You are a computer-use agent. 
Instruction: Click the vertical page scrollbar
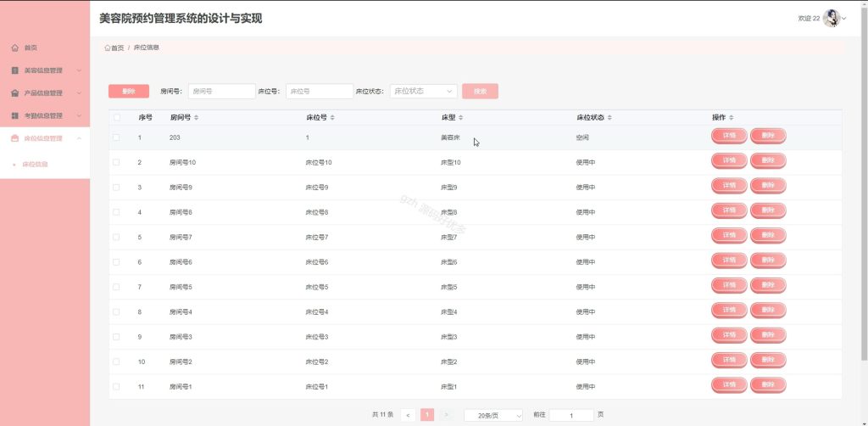point(865,182)
